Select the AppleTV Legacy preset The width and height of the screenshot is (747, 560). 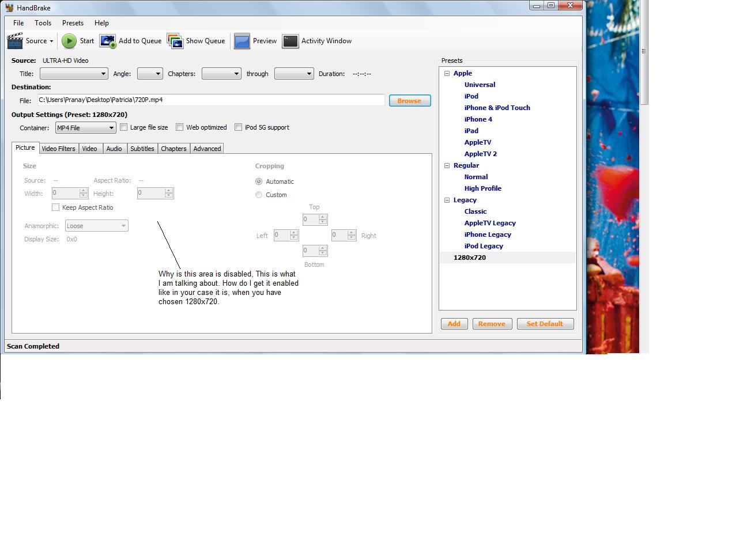tap(490, 223)
